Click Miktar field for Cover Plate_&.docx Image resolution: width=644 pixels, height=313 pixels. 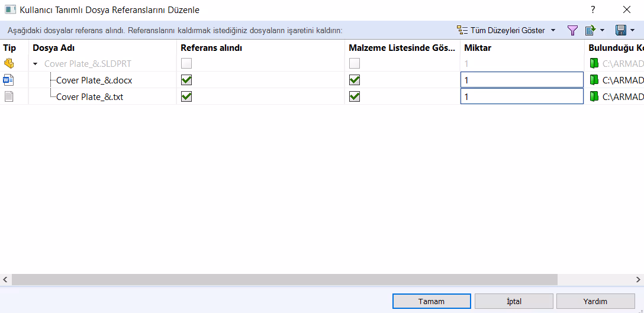point(522,80)
